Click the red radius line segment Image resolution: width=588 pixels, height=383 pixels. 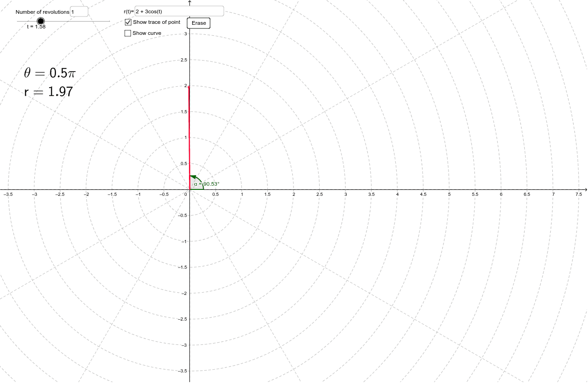[x=189, y=138]
